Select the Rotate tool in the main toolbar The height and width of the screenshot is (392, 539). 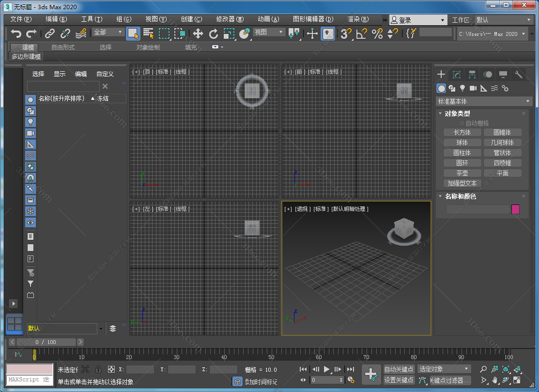(213, 34)
